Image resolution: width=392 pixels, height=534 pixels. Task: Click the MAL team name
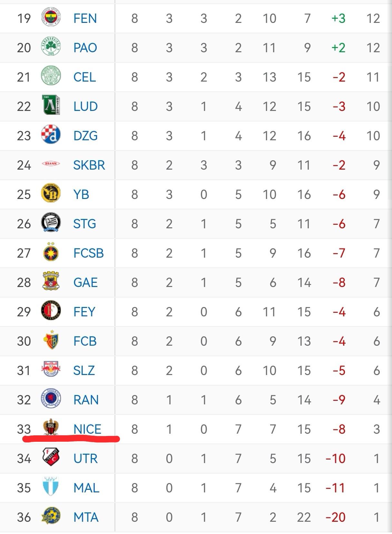(86, 488)
